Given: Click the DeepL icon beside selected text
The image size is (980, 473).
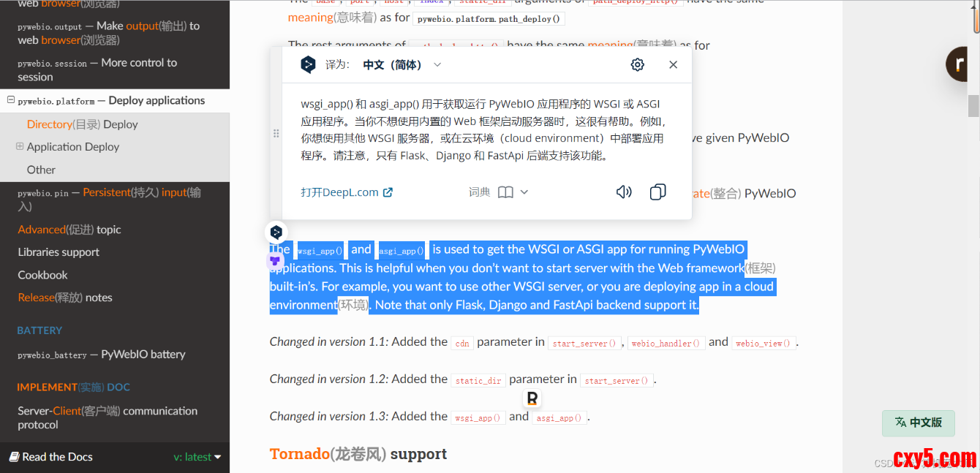Looking at the screenshot, I should pos(276,232).
